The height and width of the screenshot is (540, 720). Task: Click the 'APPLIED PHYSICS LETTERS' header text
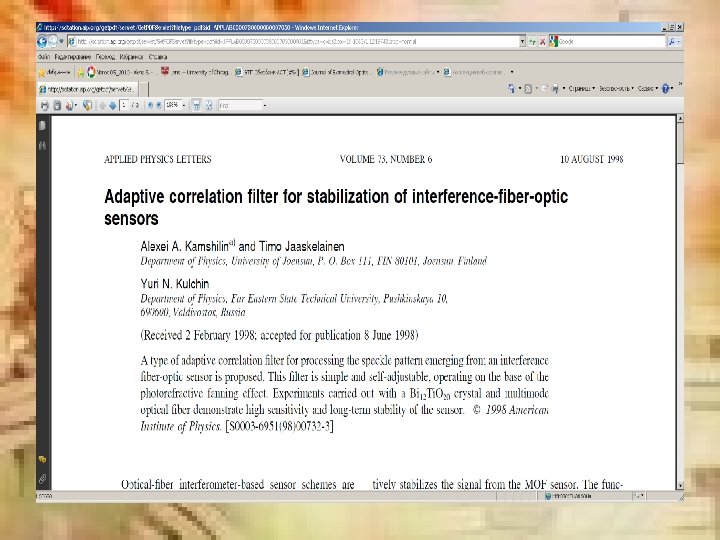tap(158, 159)
